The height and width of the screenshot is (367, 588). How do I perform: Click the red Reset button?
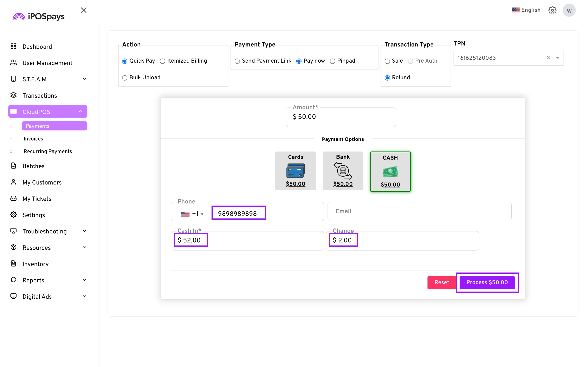pyautogui.click(x=441, y=282)
